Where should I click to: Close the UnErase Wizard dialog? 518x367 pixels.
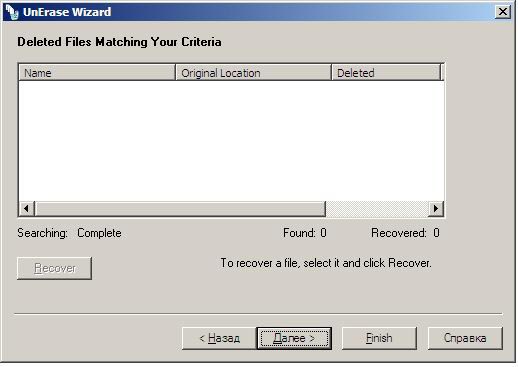point(502,12)
